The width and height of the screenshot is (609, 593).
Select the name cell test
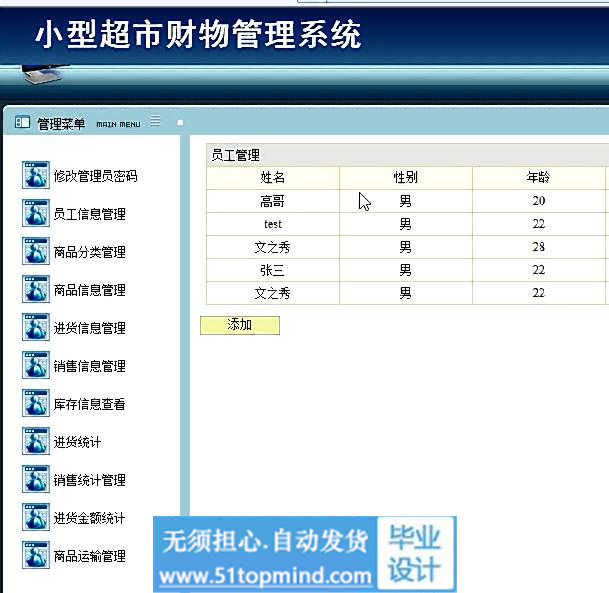point(273,224)
